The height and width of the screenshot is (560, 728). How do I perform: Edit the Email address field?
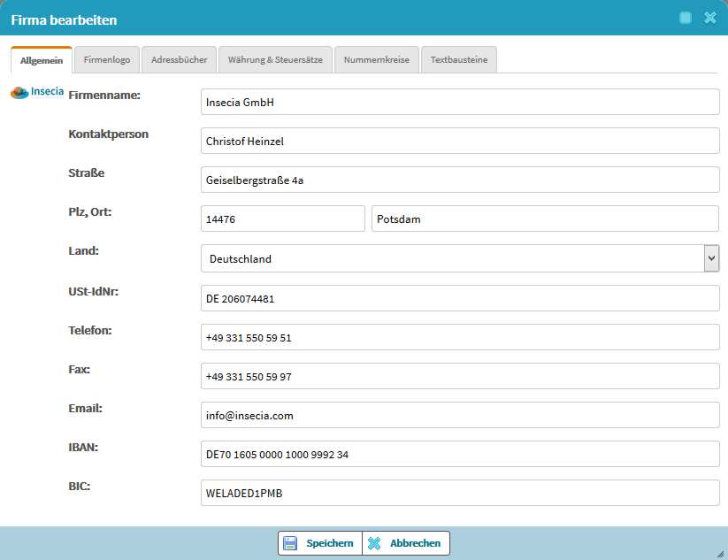coord(460,416)
